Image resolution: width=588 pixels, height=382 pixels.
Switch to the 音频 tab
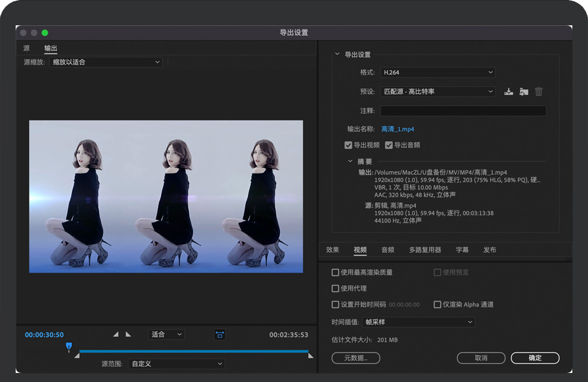388,250
